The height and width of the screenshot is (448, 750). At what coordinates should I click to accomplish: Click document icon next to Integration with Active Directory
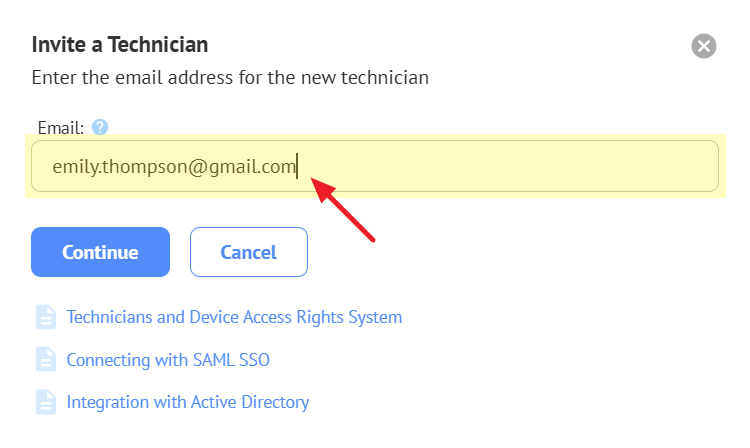tap(46, 402)
